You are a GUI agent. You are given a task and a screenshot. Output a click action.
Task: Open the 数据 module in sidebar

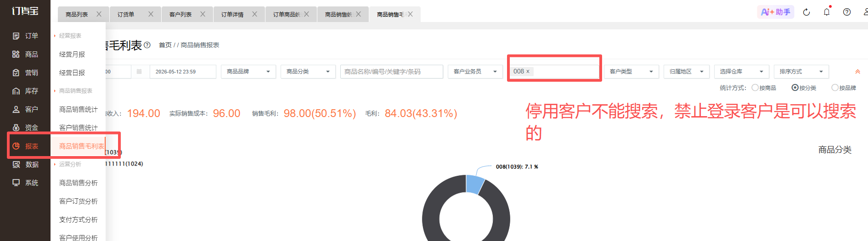click(25, 164)
